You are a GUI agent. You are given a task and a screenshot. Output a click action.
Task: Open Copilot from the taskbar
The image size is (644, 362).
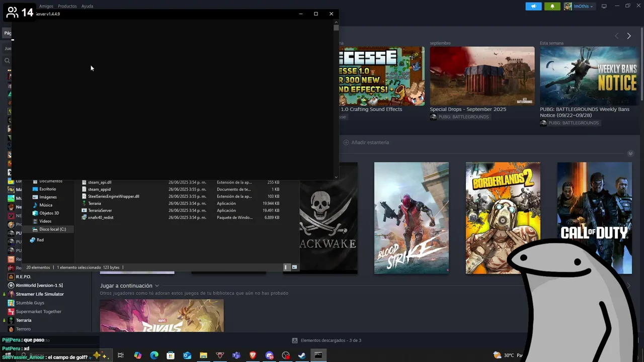[x=138, y=355]
